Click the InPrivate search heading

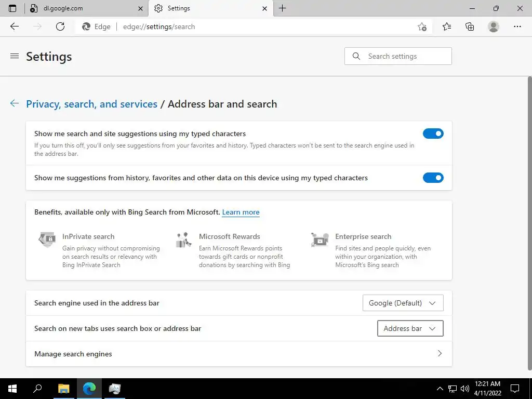pyautogui.click(x=88, y=236)
